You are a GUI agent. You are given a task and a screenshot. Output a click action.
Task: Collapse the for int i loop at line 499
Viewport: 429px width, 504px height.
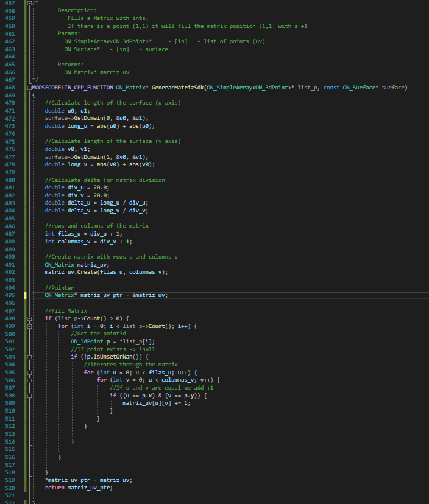pyautogui.click(x=30, y=326)
